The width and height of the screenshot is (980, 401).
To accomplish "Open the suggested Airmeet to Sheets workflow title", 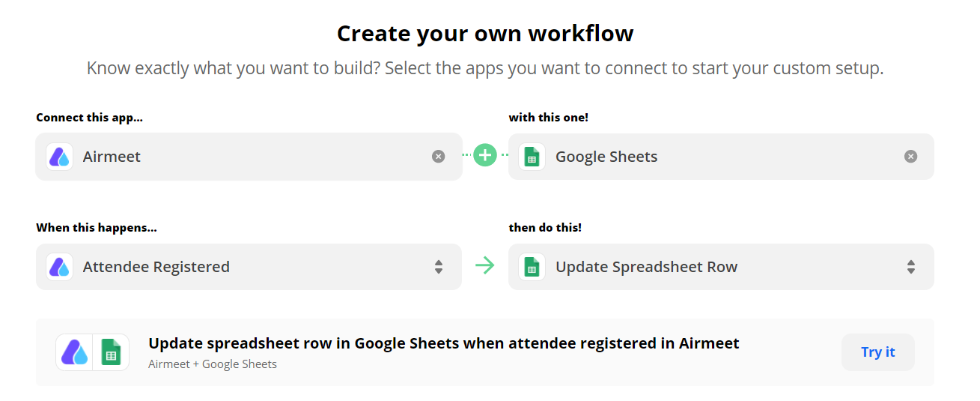I will (x=444, y=343).
